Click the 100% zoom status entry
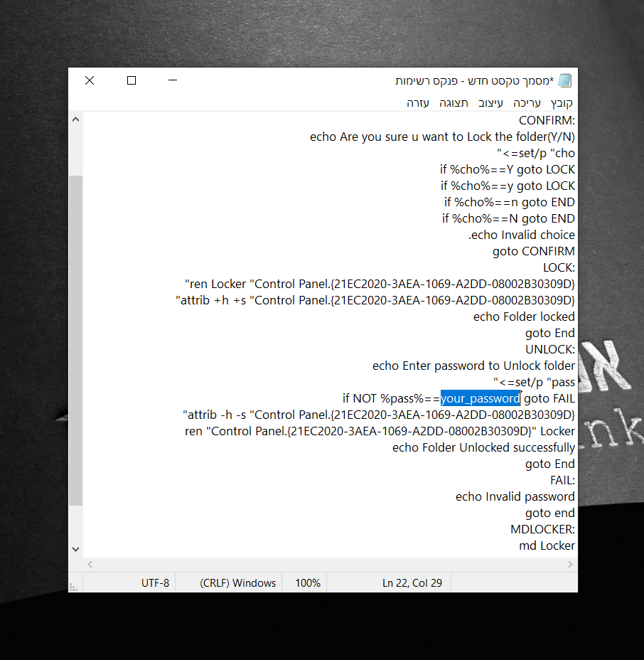The width and height of the screenshot is (644, 660). click(308, 583)
